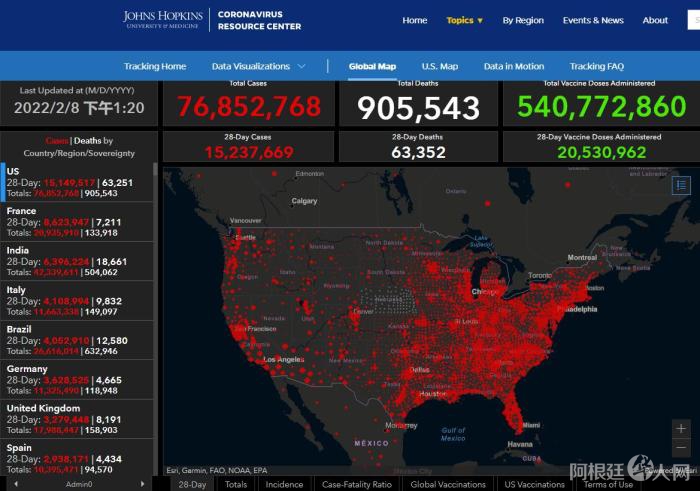This screenshot has width=700, height=491.
Task: Go to the U.S. Map view
Action: (439, 66)
